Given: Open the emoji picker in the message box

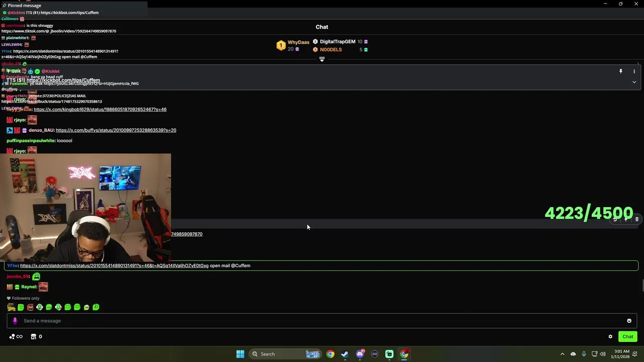Looking at the screenshot, I should [629, 321].
